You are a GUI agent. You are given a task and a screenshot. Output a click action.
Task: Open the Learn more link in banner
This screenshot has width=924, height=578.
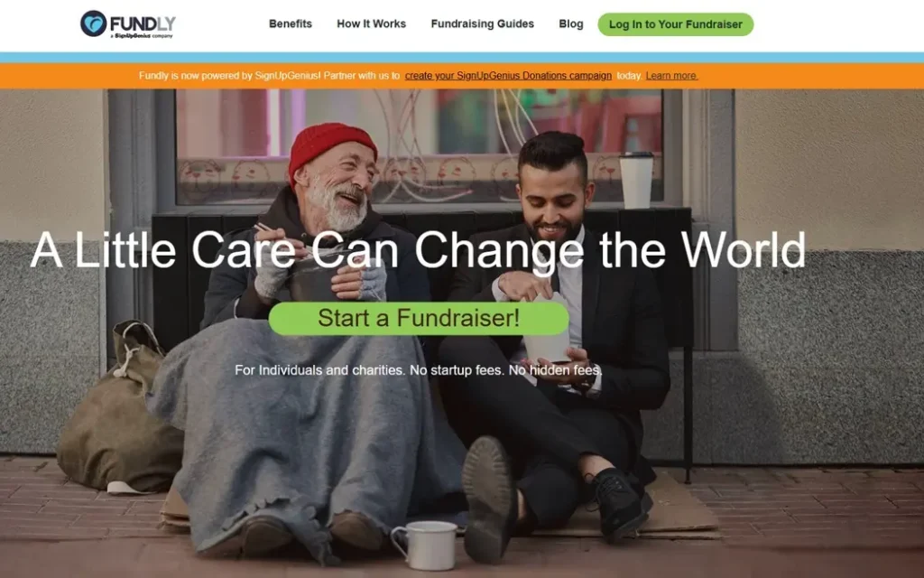click(x=671, y=76)
